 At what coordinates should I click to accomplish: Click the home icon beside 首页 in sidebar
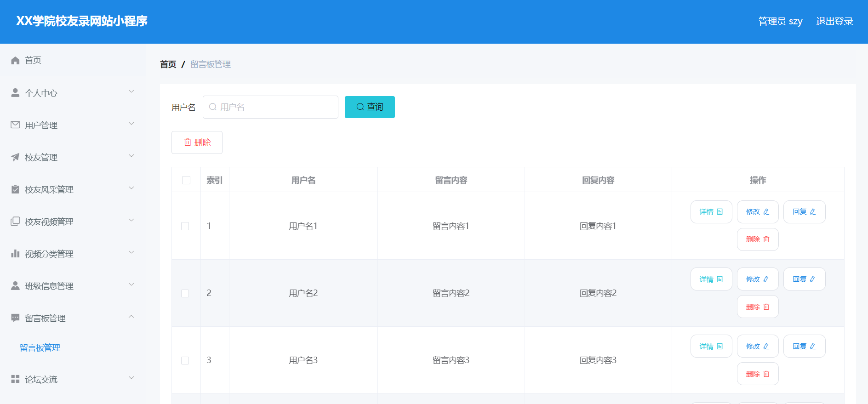click(15, 60)
